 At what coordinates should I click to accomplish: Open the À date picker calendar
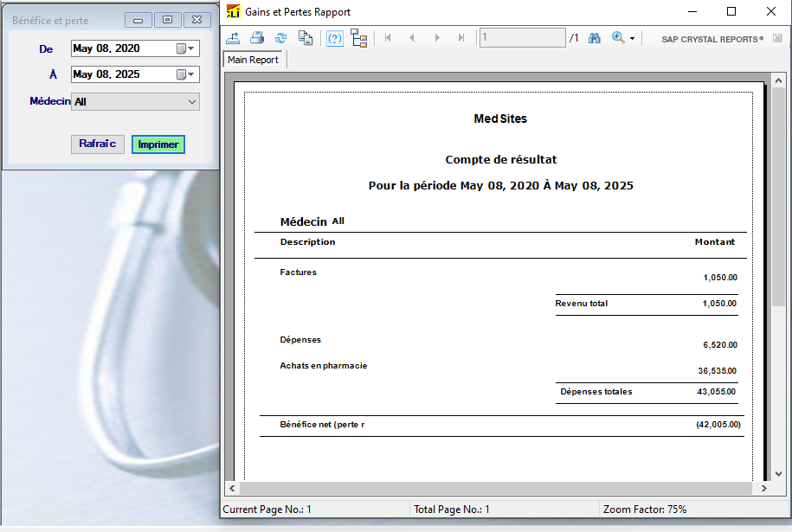pos(185,74)
